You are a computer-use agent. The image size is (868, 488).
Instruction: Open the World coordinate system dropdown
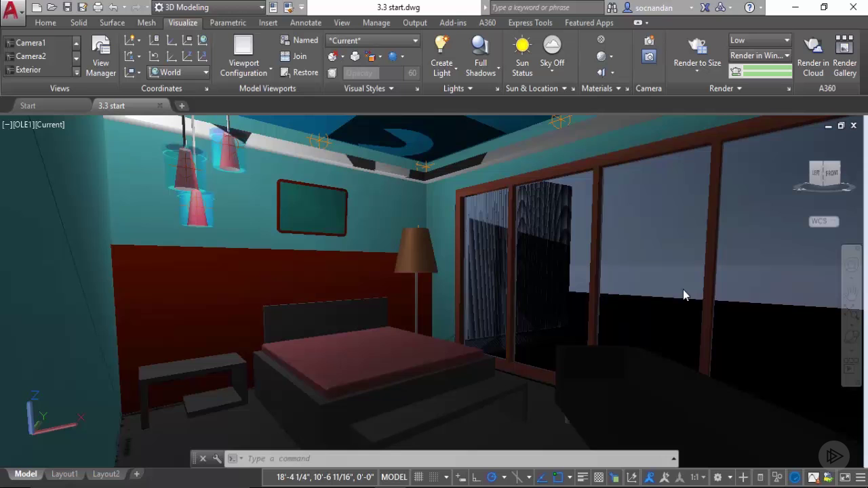(179, 73)
